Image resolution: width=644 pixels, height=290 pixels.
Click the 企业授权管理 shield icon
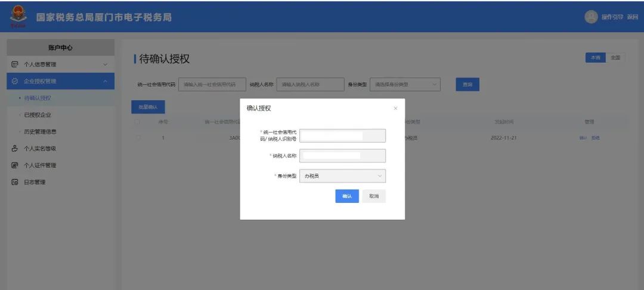(15, 81)
